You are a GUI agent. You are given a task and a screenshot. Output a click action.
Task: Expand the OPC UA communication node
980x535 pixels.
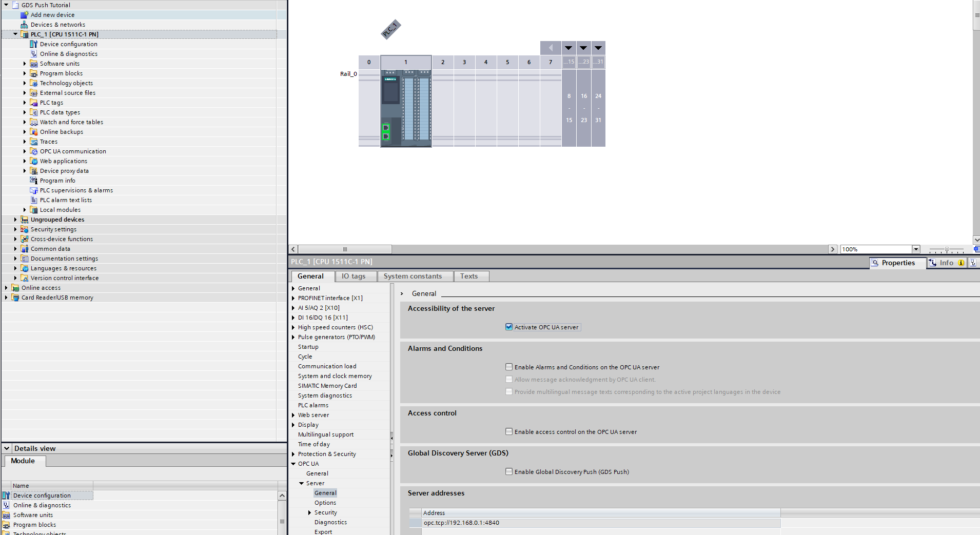tap(24, 151)
